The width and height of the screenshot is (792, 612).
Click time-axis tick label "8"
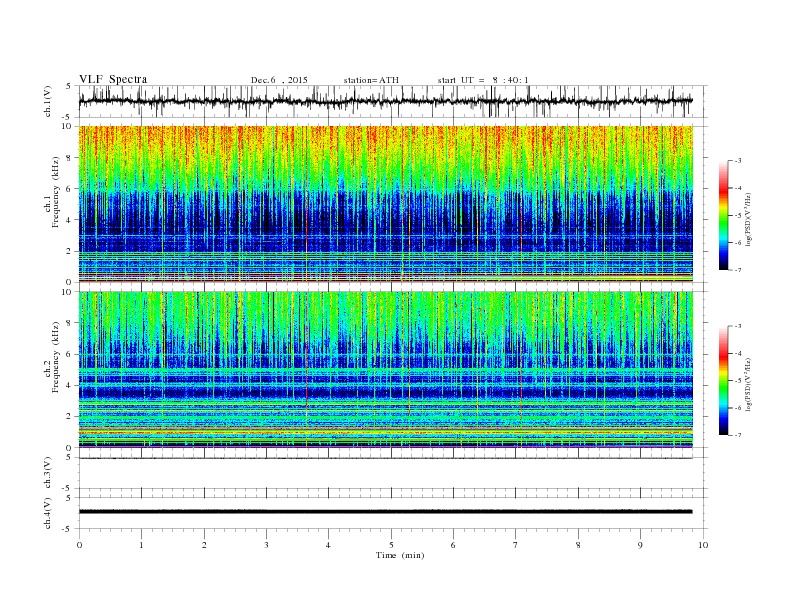click(578, 545)
